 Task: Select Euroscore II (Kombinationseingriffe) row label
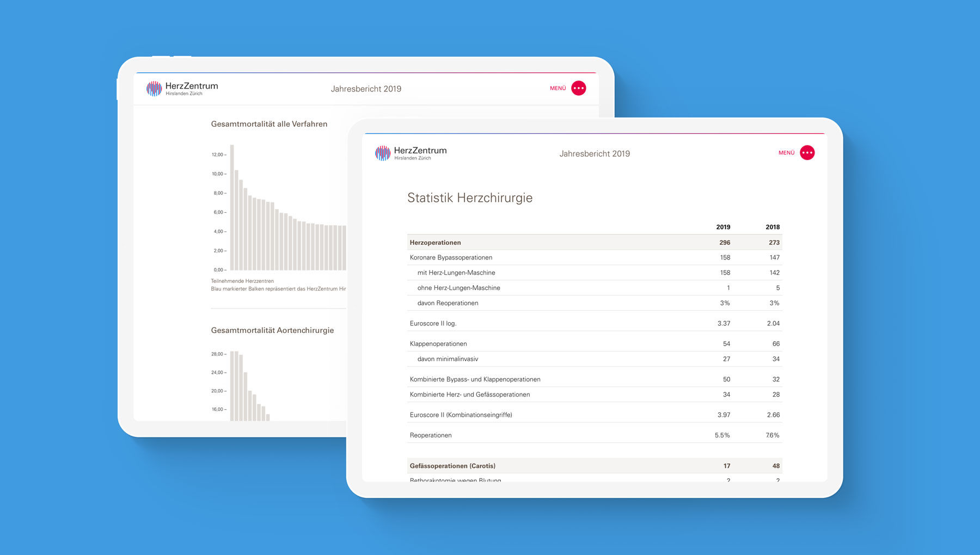point(461,415)
